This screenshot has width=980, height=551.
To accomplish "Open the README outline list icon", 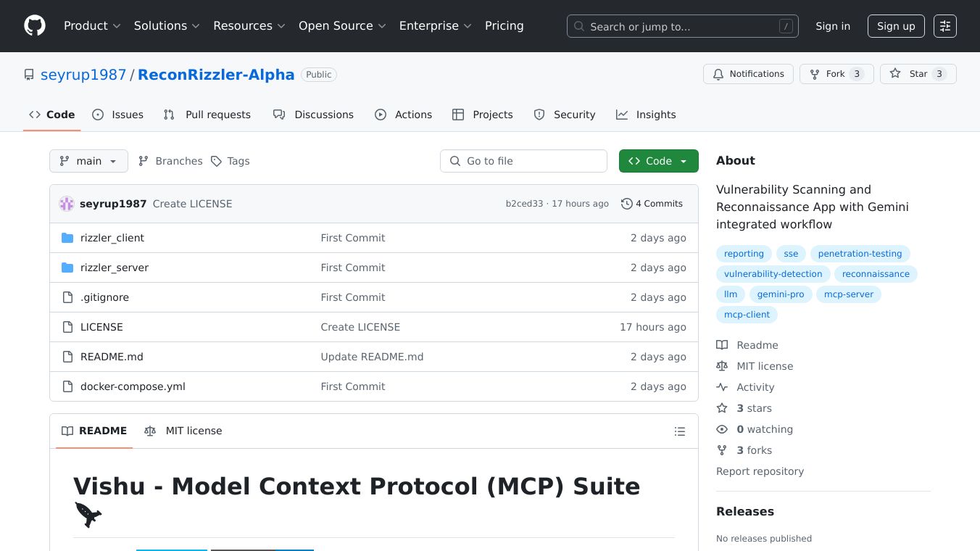I will [679, 431].
